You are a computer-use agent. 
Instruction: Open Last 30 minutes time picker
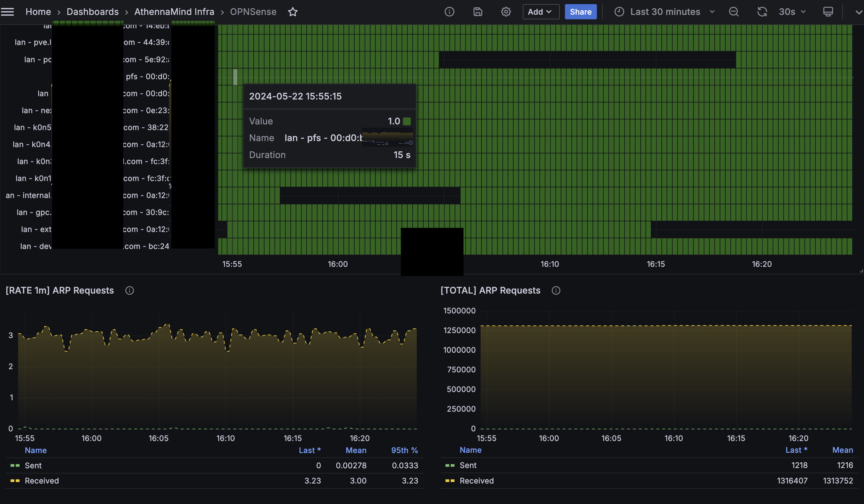665,12
